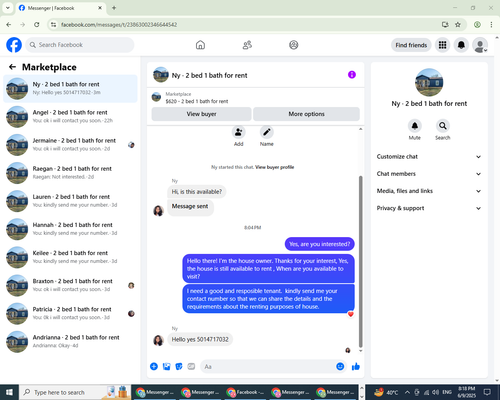Click the "Hello yes 5014717032" message
Image resolution: width=500 pixels, height=400 pixels.
200,339
